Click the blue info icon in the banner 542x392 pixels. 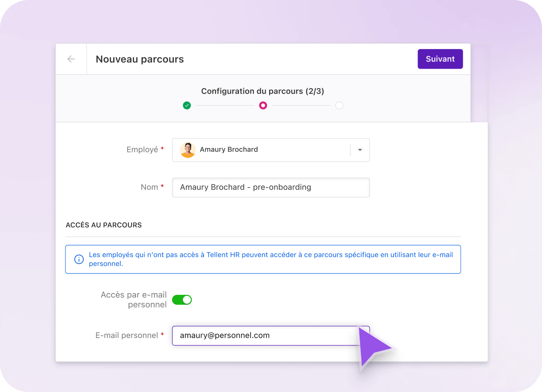click(x=79, y=259)
